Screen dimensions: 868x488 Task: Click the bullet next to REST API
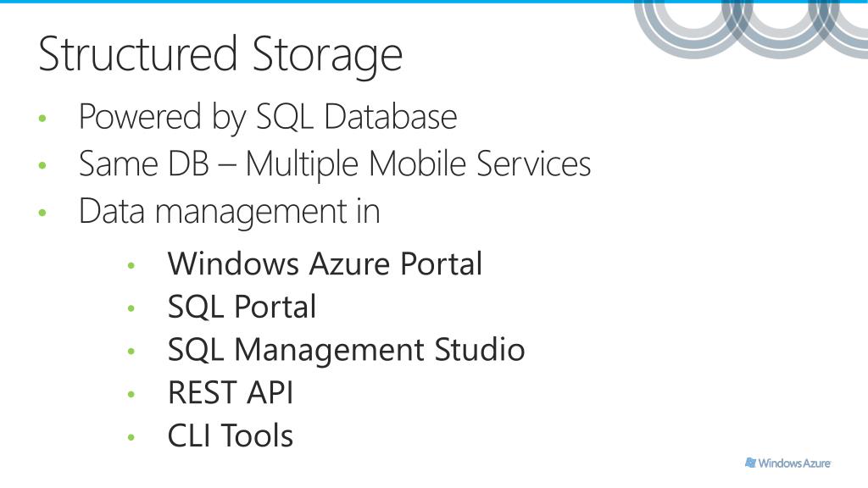click(131, 395)
